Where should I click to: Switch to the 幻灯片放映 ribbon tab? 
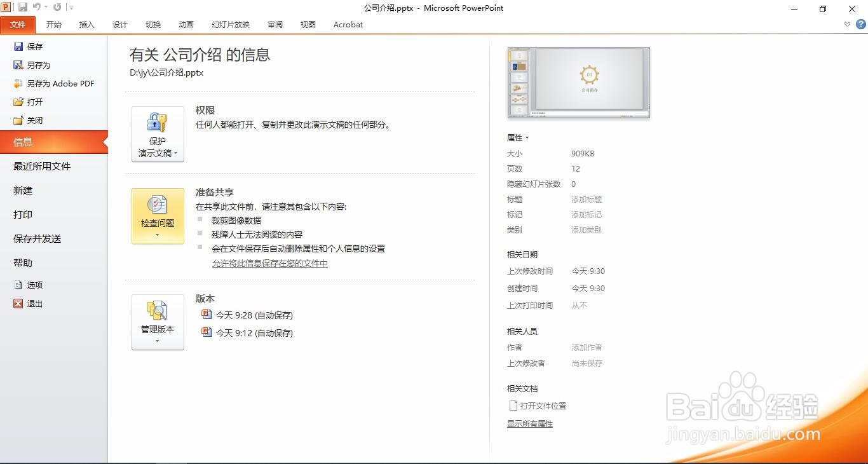(x=231, y=25)
